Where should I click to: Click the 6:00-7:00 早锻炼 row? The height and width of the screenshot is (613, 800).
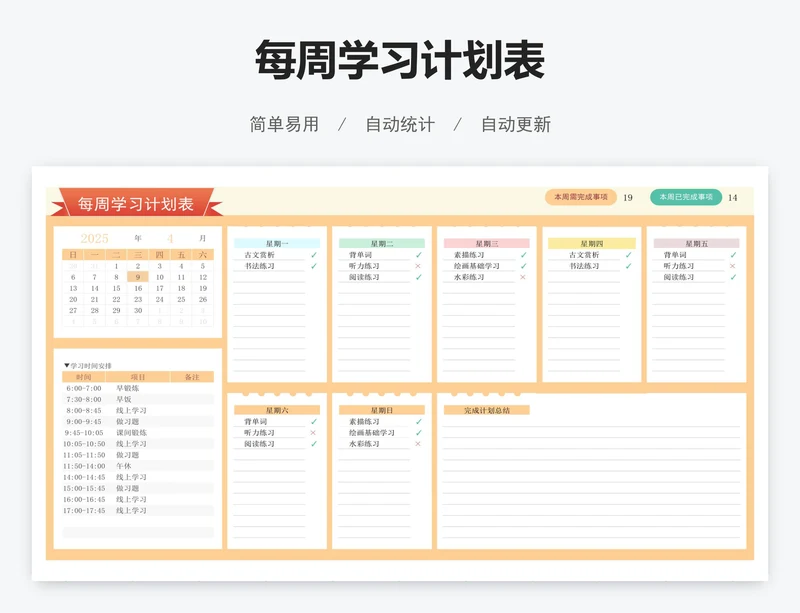coord(138,388)
